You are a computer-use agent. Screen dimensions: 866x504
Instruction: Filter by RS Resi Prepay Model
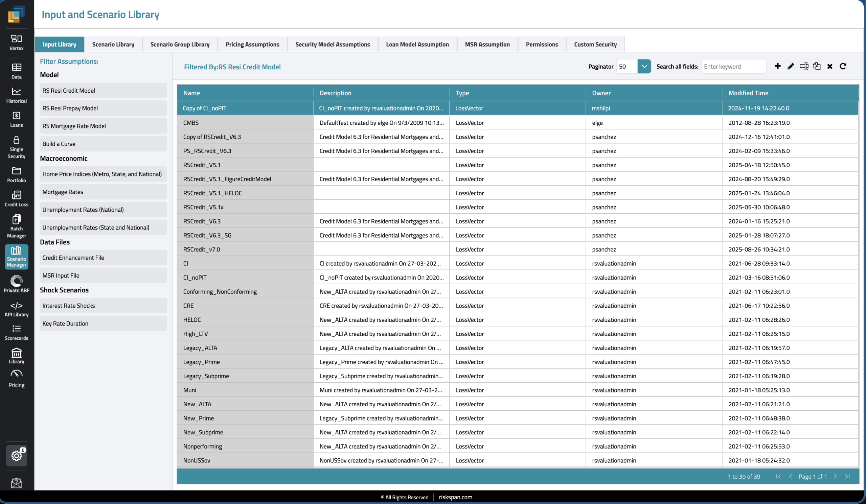click(103, 108)
